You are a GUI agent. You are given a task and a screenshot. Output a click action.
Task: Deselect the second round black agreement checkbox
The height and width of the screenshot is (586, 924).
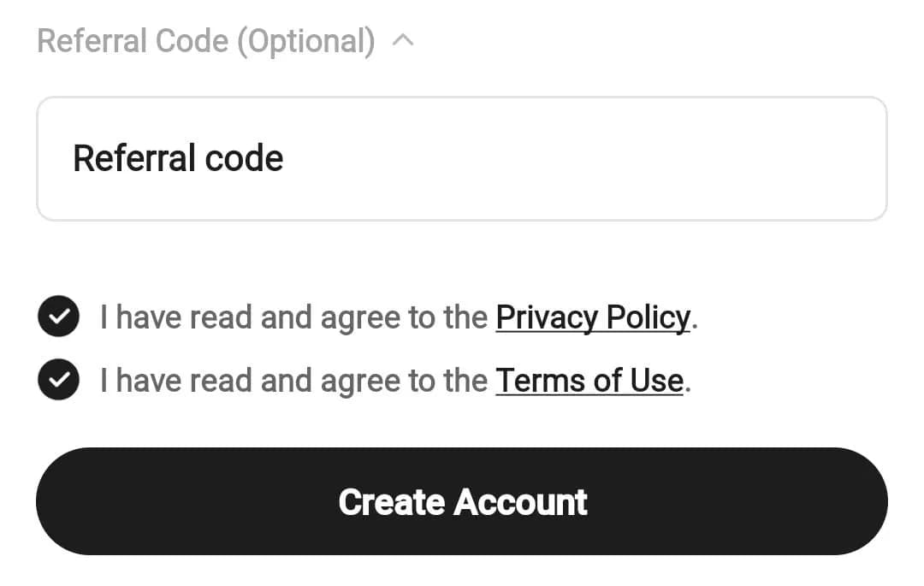click(58, 381)
